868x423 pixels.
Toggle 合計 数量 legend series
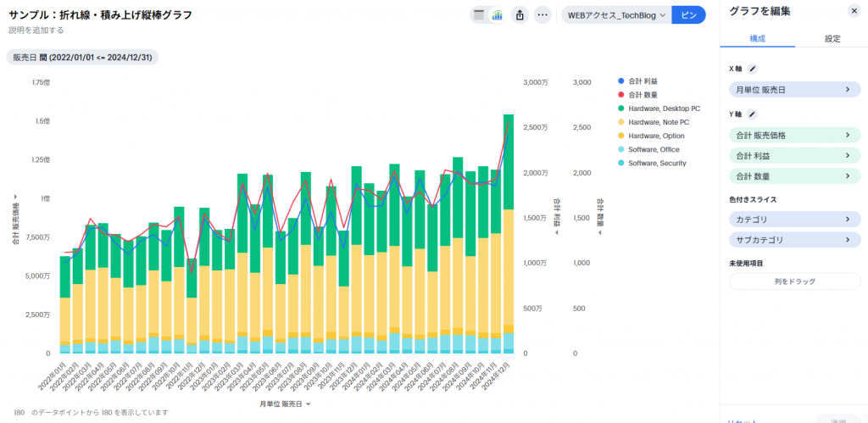pyautogui.click(x=644, y=95)
